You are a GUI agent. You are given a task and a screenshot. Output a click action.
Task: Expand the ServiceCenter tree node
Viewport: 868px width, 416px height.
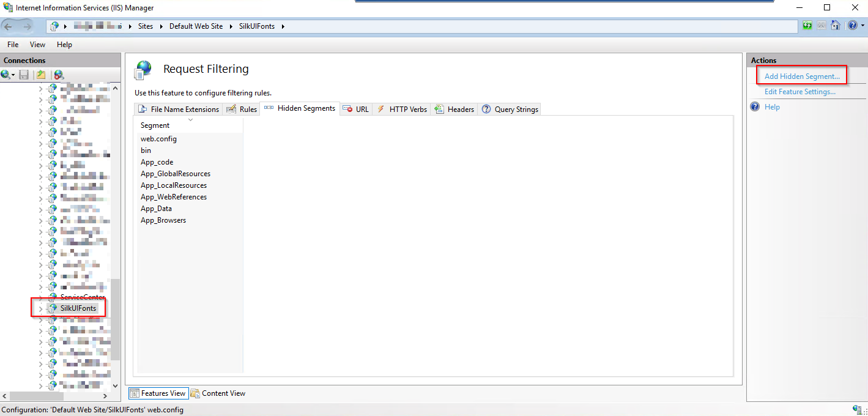[x=41, y=297]
